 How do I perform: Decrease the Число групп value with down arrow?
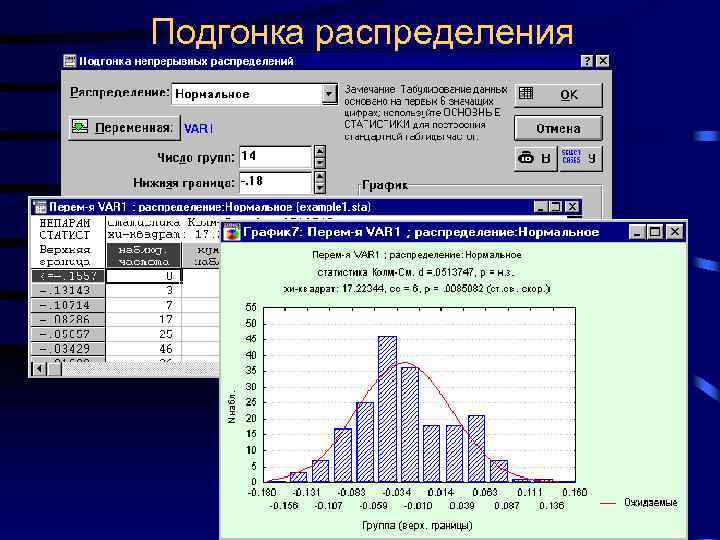(320, 163)
